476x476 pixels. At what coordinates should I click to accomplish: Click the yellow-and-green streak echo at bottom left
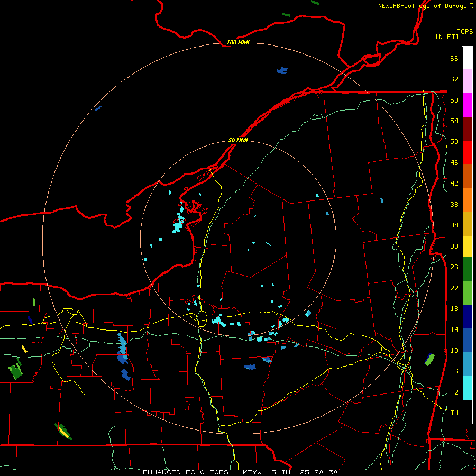(x=63, y=432)
